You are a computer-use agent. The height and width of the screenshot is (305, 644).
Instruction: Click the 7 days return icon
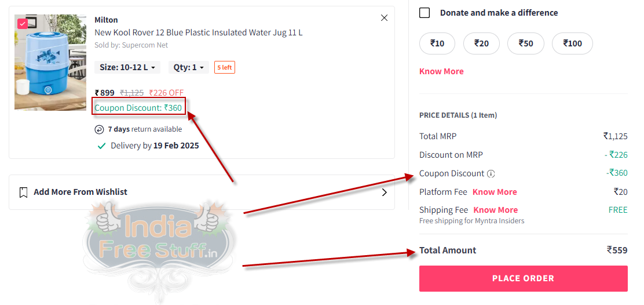99,129
